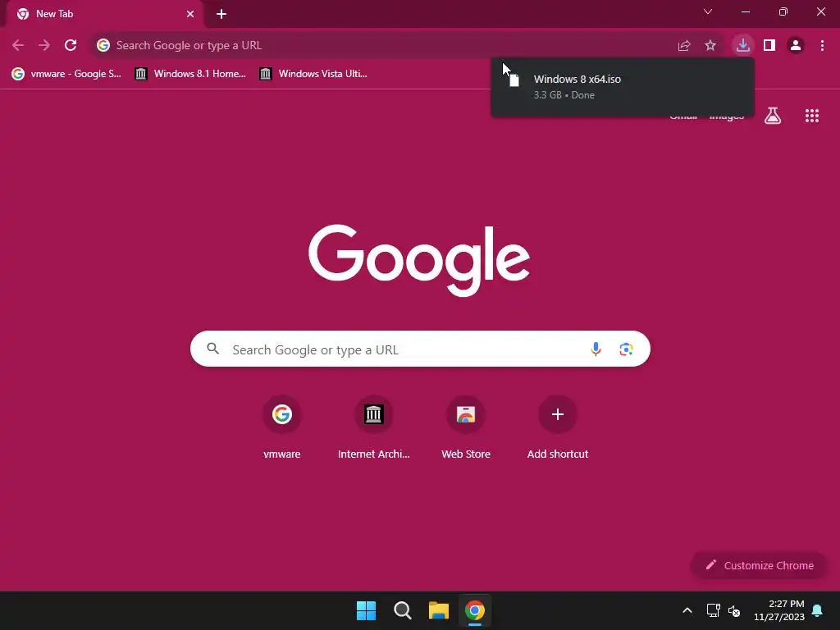Open a new tab with plus button
Image resolution: width=840 pixels, height=630 pixels.
click(221, 14)
